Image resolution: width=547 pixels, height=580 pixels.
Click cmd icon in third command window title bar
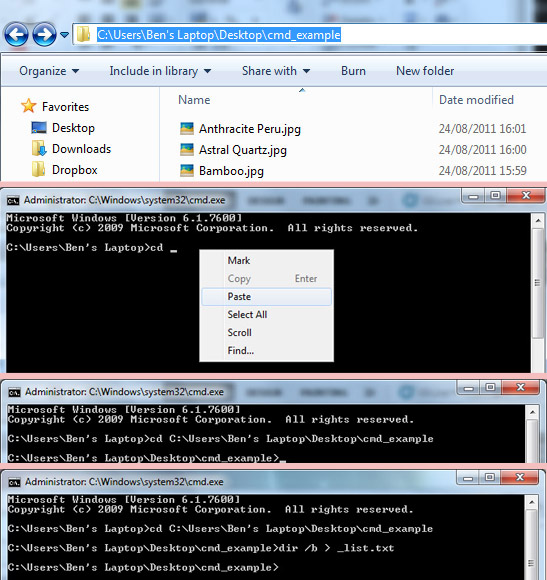[14, 482]
